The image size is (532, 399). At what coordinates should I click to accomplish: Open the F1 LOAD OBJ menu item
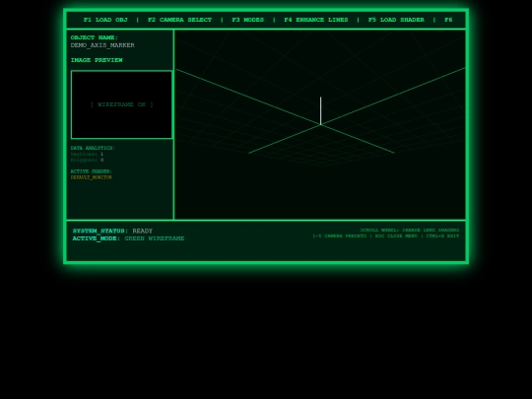pos(105,20)
